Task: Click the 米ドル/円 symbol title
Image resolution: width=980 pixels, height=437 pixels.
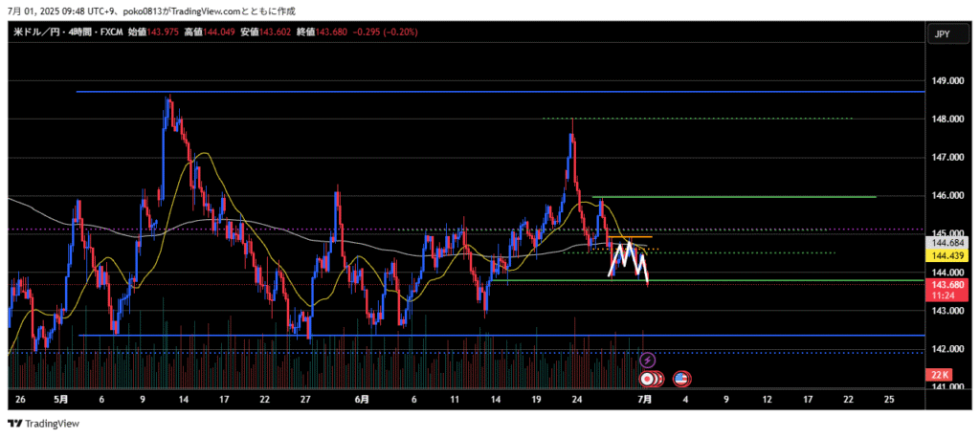Action: point(38,33)
